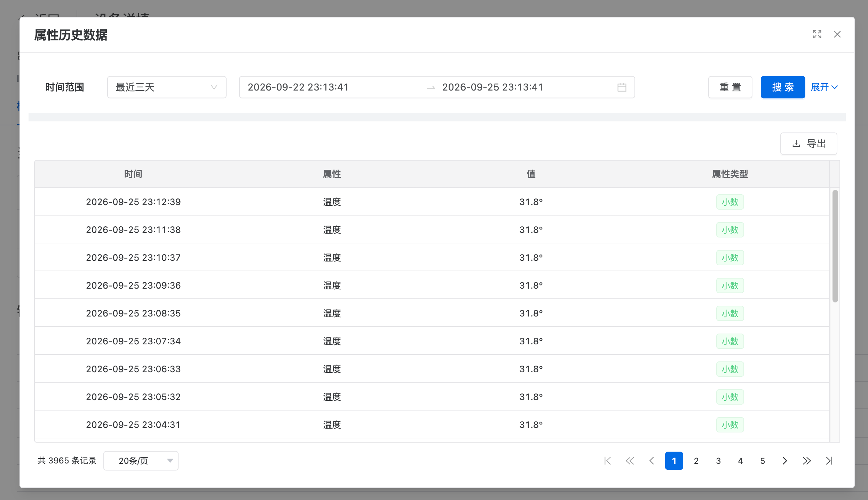Select the row timestamp 2026-09-25 23:12:39
Screen dimensions: 868x500
(133, 202)
